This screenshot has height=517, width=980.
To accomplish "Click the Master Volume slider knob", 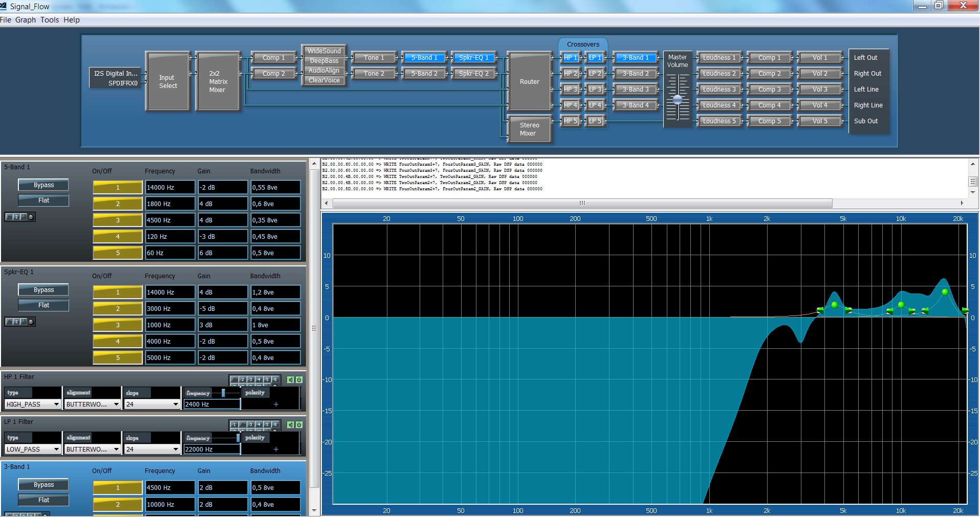I will pyautogui.click(x=678, y=99).
